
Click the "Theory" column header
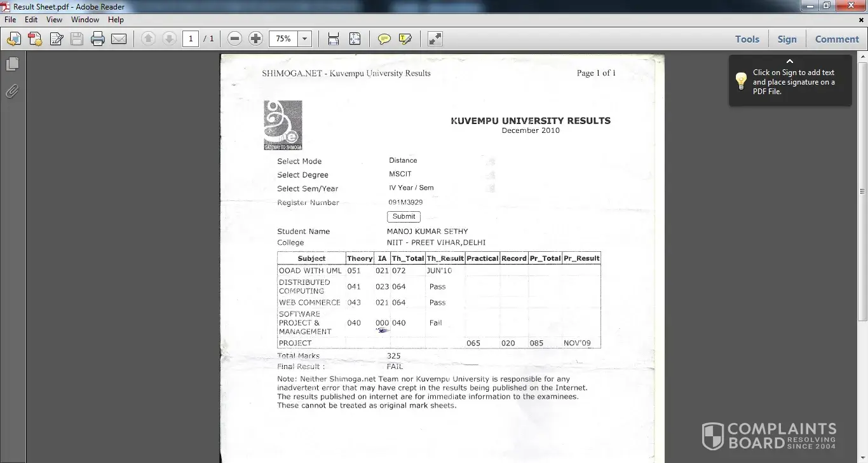[360, 258]
